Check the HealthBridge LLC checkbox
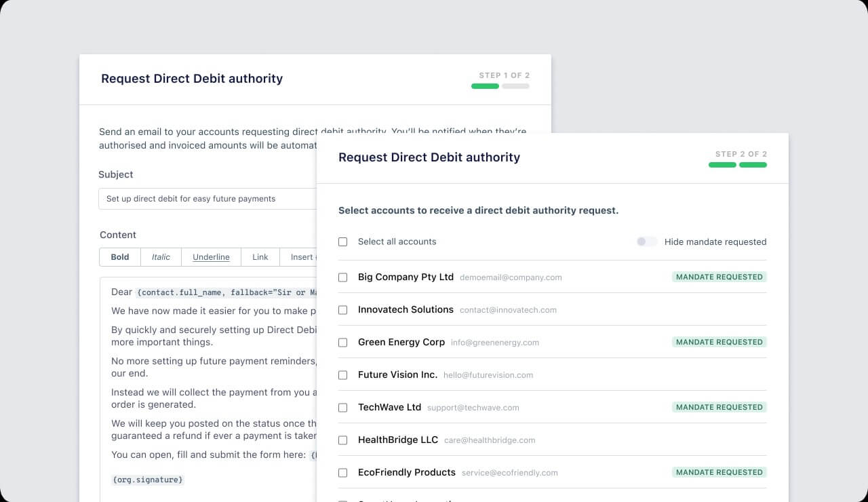 pos(342,440)
